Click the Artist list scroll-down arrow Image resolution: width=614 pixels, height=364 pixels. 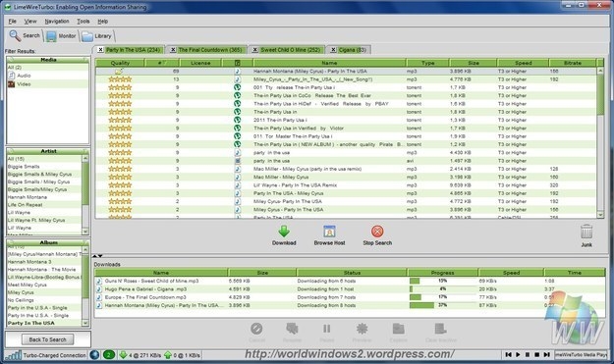pos(85,232)
